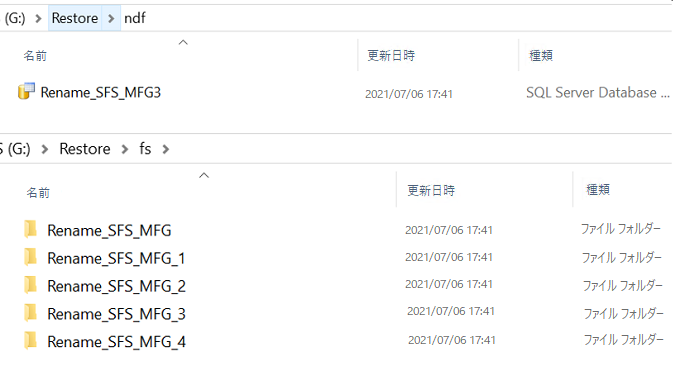Screen dimensions: 675x366
Task: Click the fs breadcrumb segment
Action: click(x=145, y=149)
